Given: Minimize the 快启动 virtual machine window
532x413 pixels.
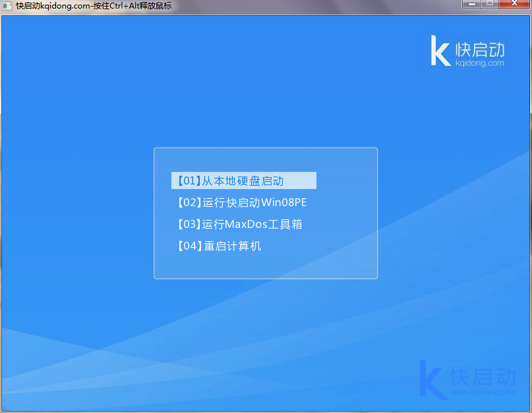Looking at the screenshot, I should [471, 4].
